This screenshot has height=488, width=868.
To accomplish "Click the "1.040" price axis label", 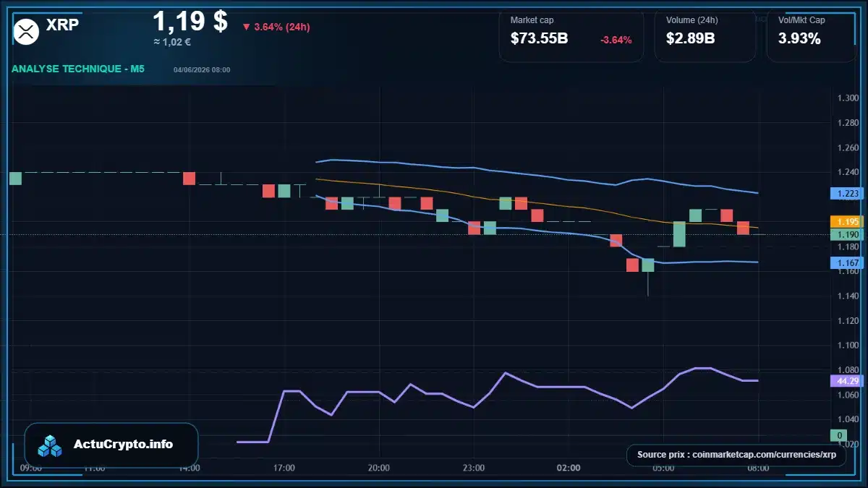I will 847,420.
